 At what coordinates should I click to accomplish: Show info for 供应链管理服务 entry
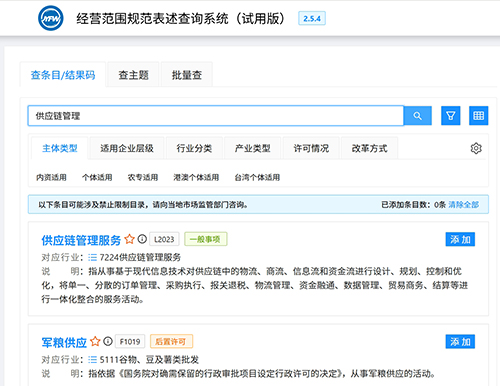coord(142,239)
